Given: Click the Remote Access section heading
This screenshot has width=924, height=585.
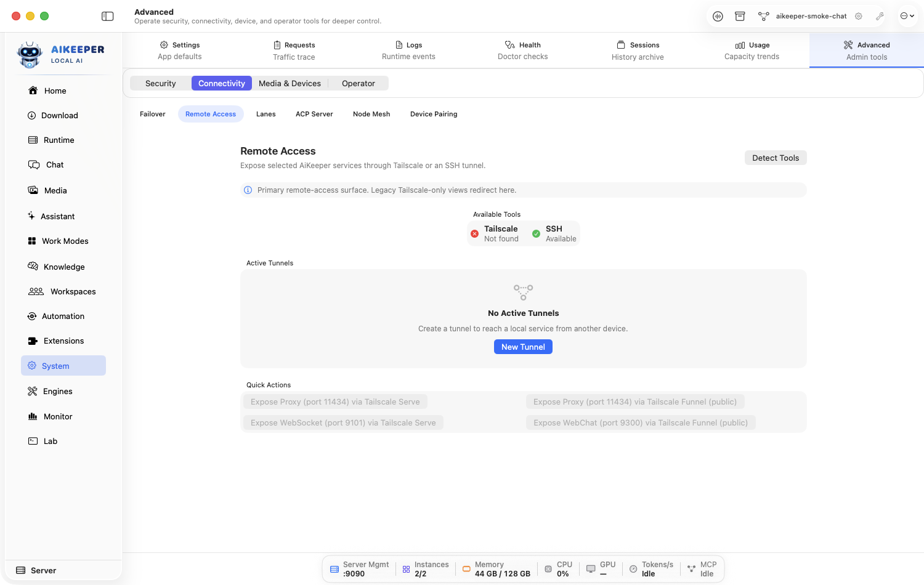Looking at the screenshot, I should pos(278,151).
